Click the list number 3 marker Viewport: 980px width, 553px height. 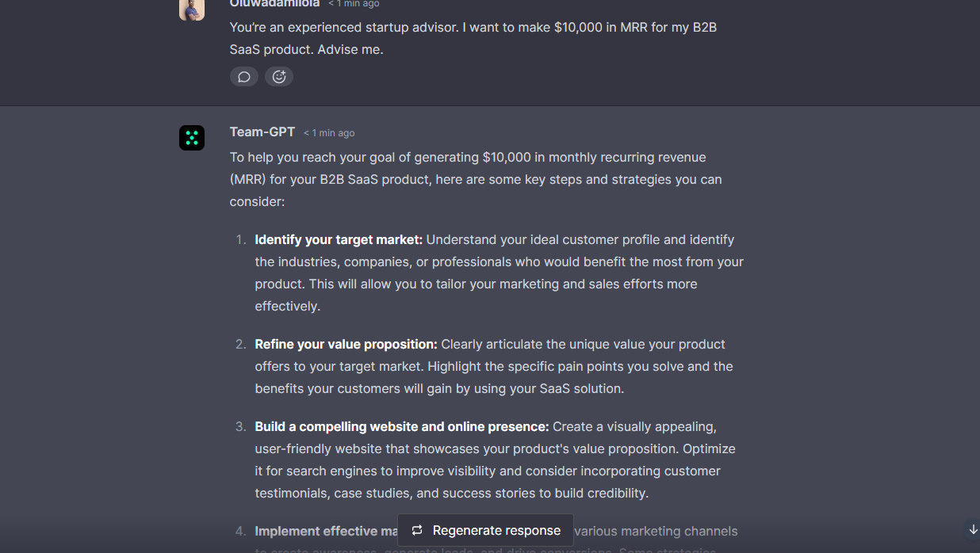click(241, 427)
